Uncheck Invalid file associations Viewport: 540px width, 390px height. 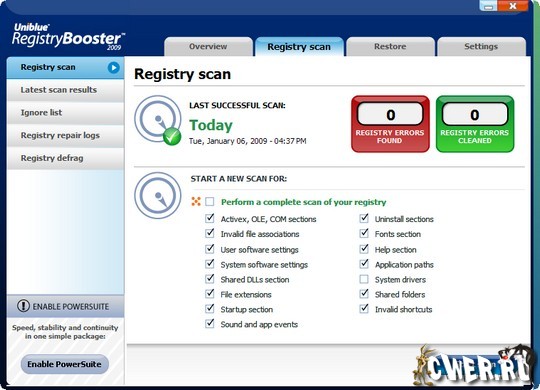pyautogui.click(x=210, y=234)
